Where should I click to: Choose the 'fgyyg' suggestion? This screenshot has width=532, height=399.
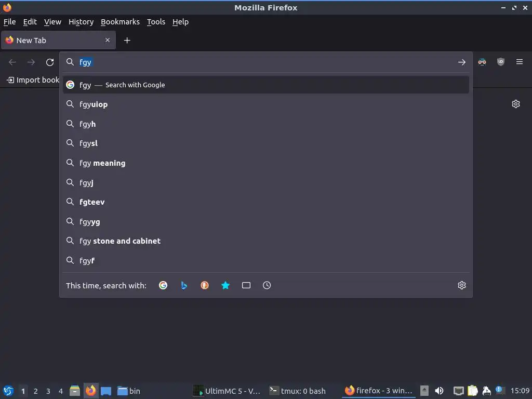[x=266, y=221]
